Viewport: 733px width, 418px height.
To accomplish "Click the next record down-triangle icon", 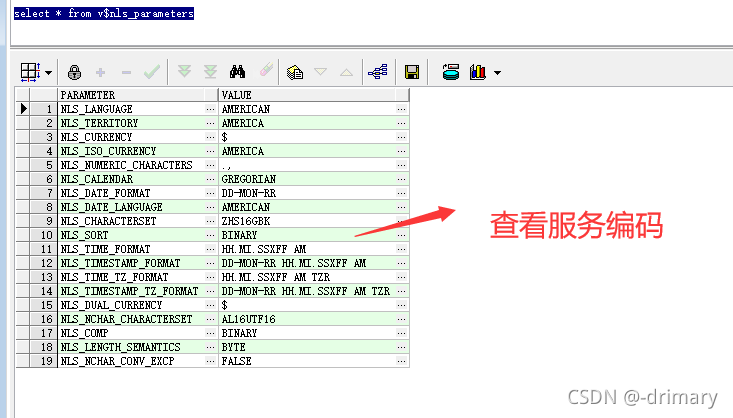I will [x=321, y=72].
